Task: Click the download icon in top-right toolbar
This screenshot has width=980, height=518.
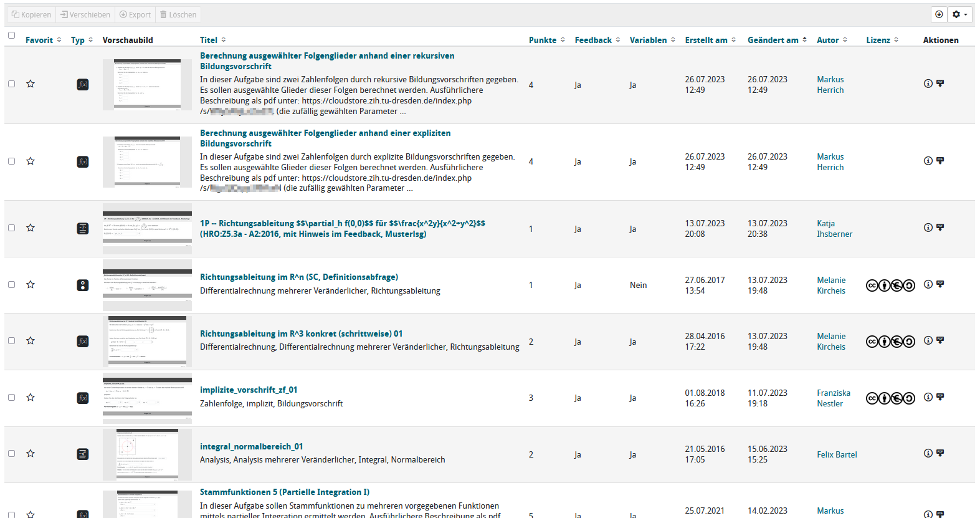Action: tap(939, 14)
